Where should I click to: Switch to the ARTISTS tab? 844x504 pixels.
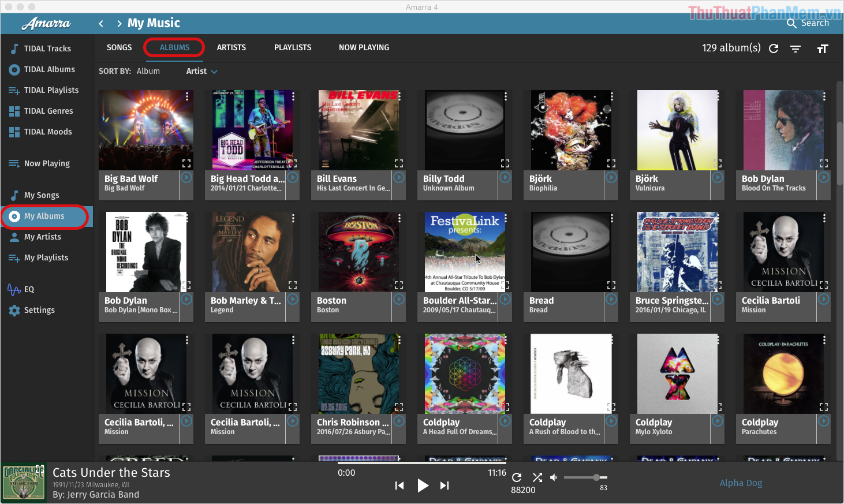click(x=231, y=47)
